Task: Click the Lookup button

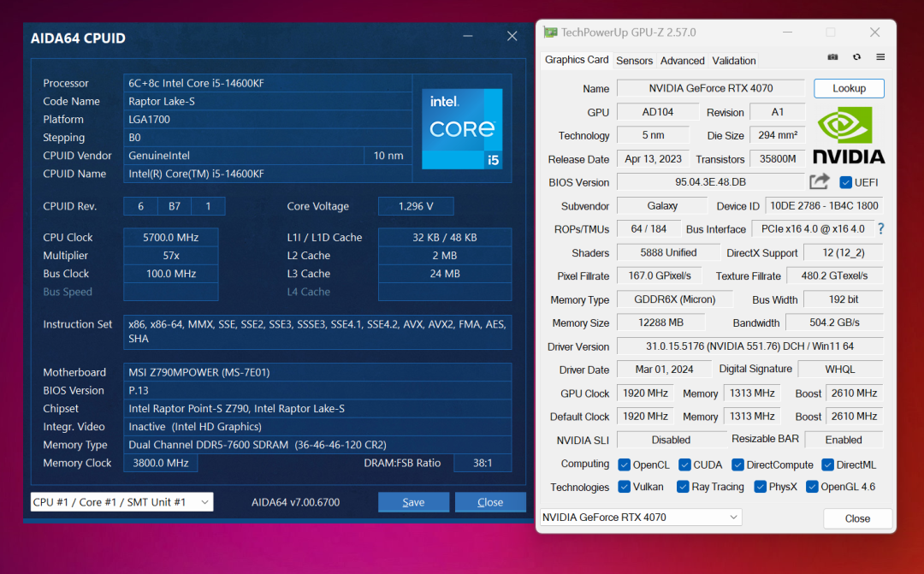Action: coord(849,88)
